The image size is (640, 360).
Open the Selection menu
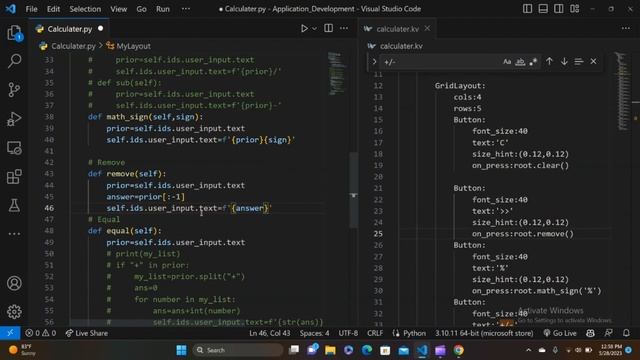(85, 9)
